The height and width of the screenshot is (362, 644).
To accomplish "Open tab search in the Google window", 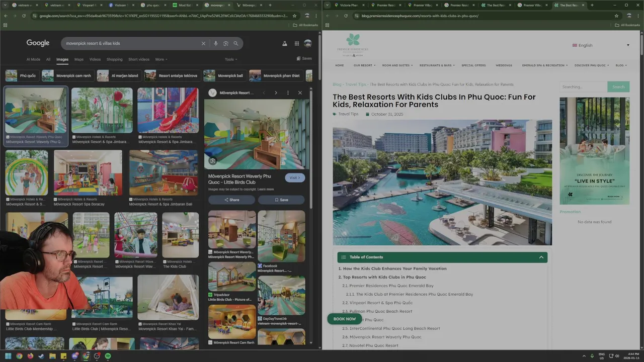I will [x=5, y=5].
